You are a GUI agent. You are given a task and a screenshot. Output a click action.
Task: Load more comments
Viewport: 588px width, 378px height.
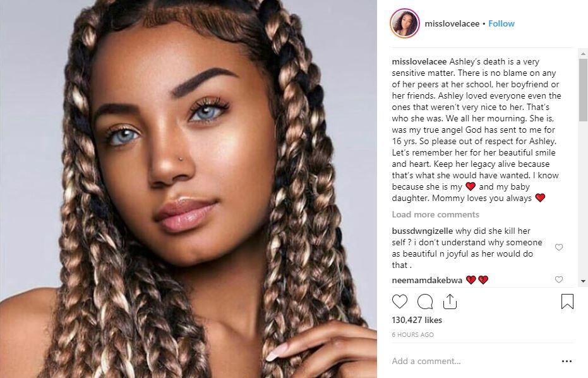coord(435,214)
